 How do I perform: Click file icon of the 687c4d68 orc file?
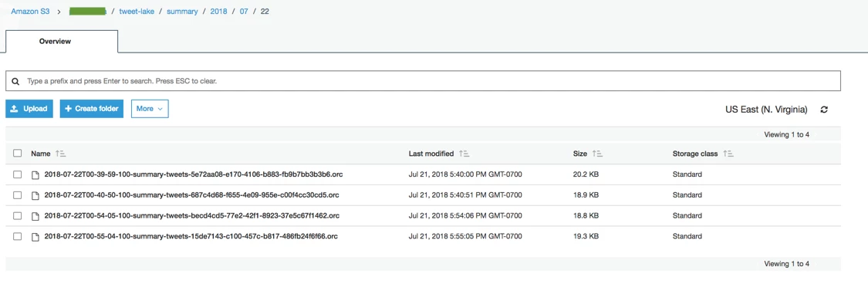35,195
